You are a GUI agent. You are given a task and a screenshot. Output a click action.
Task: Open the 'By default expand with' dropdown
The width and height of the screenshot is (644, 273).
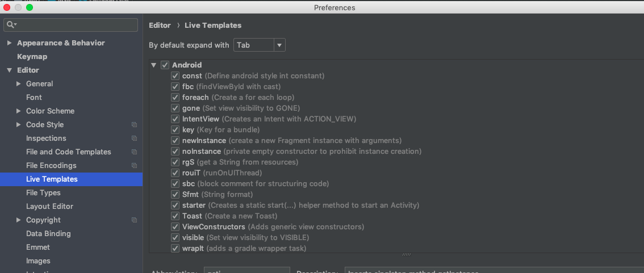pos(259,45)
